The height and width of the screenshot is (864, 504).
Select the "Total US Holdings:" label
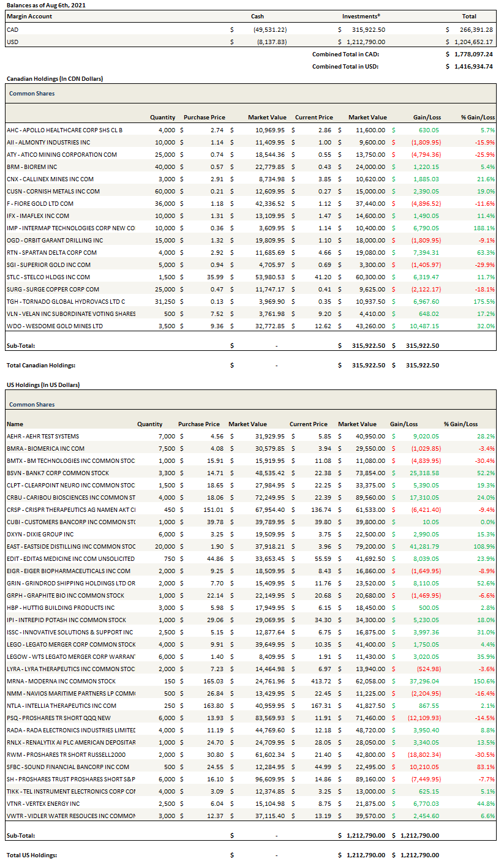point(31,855)
